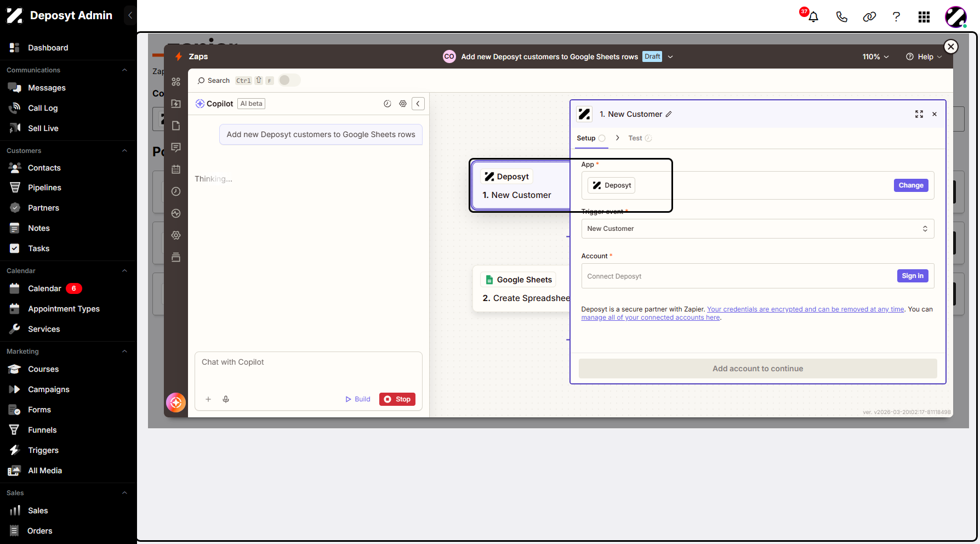Switch to the Test tab
The image size is (980, 544).
pyautogui.click(x=640, y=138)
